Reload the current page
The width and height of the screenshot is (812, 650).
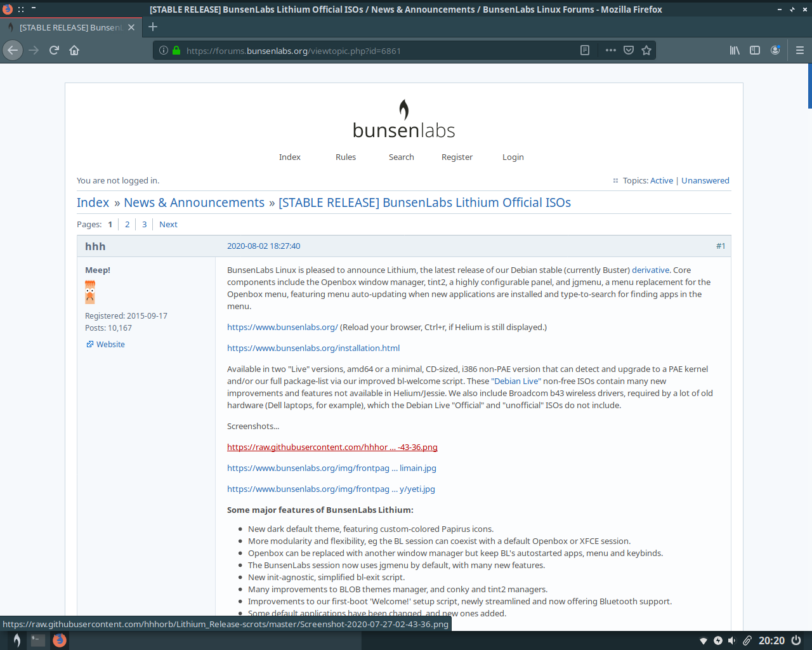(x=54, y=50)
